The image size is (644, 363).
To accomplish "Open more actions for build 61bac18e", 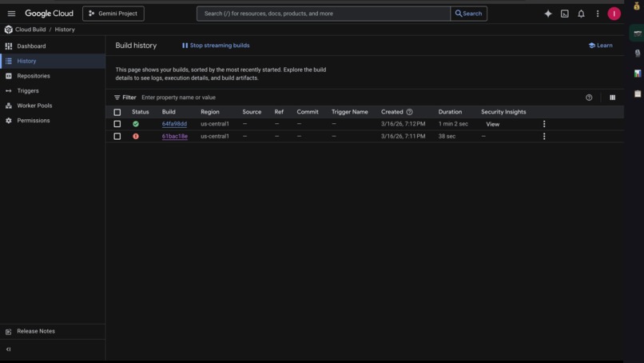I will click(544, 136).
